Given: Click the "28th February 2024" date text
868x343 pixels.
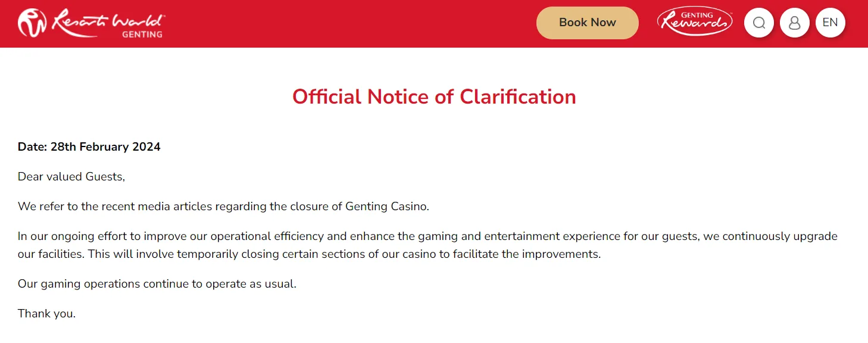Looking at the screenshot, I should [105, 146].
